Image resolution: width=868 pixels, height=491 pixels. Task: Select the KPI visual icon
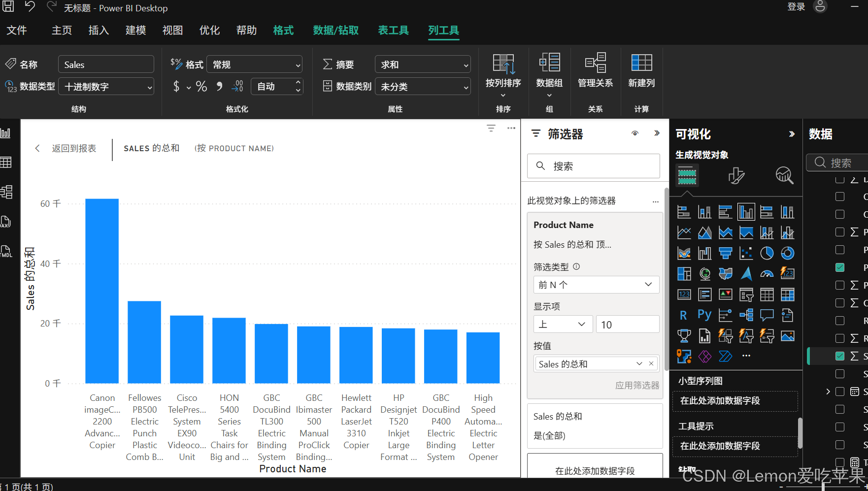point(725,295)
